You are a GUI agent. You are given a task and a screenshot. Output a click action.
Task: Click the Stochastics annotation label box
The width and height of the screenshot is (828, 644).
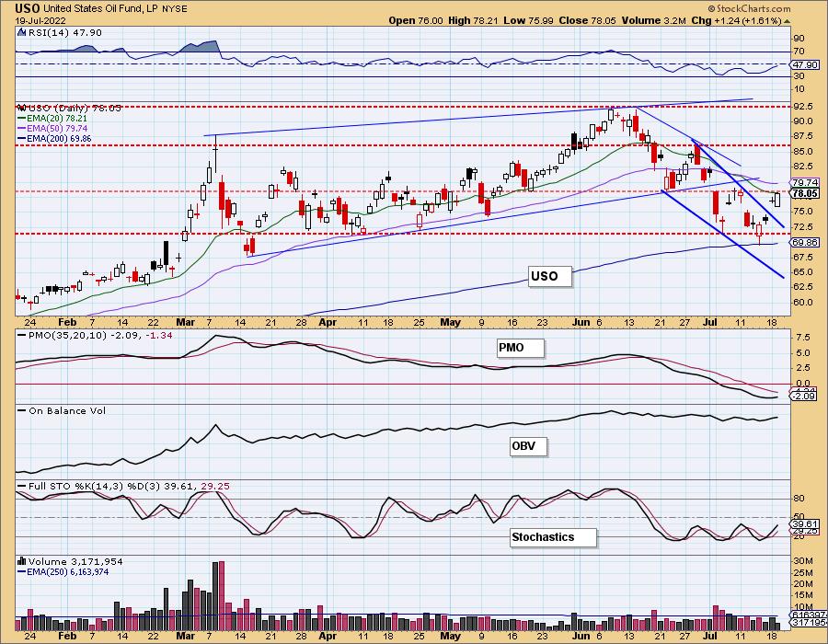click(x=553, y=537)
